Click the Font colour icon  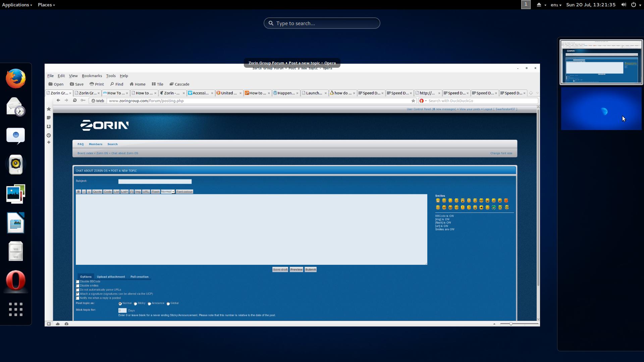[x=184, y=191]
